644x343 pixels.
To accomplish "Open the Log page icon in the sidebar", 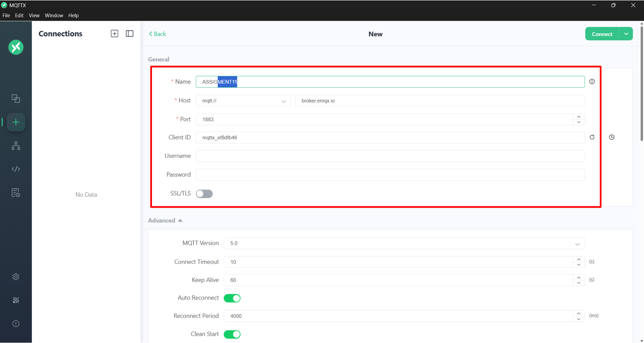I will pos(16,192).
